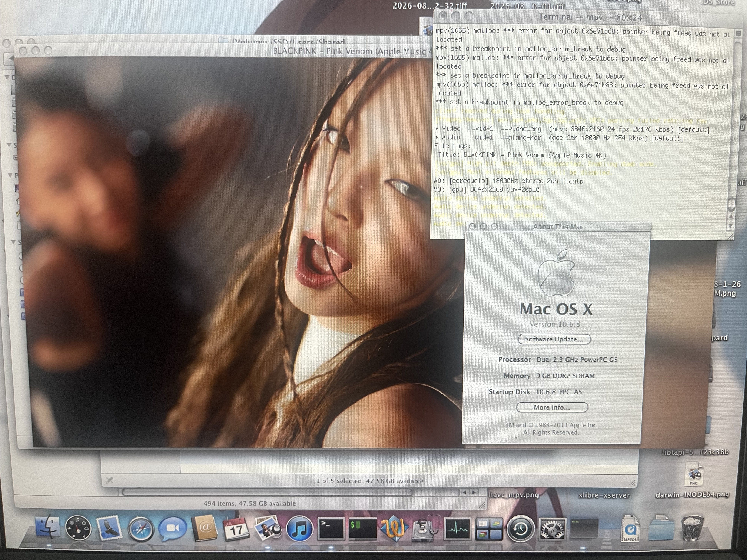Viewport: 747px width, 560px height.
Task: Click the 'AO: [coreaudio] 48000Hz stereo' line
Action: 509,181
